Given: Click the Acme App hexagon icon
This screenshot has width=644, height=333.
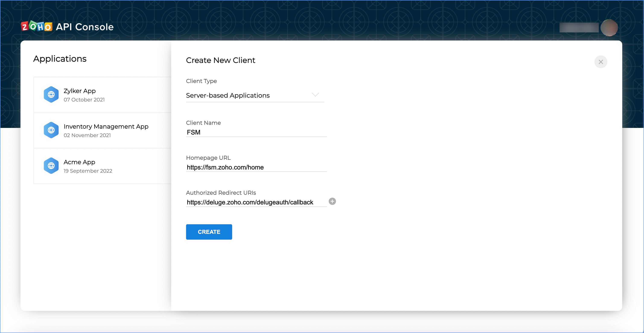Looking at the screenshot, I should 51,166.
